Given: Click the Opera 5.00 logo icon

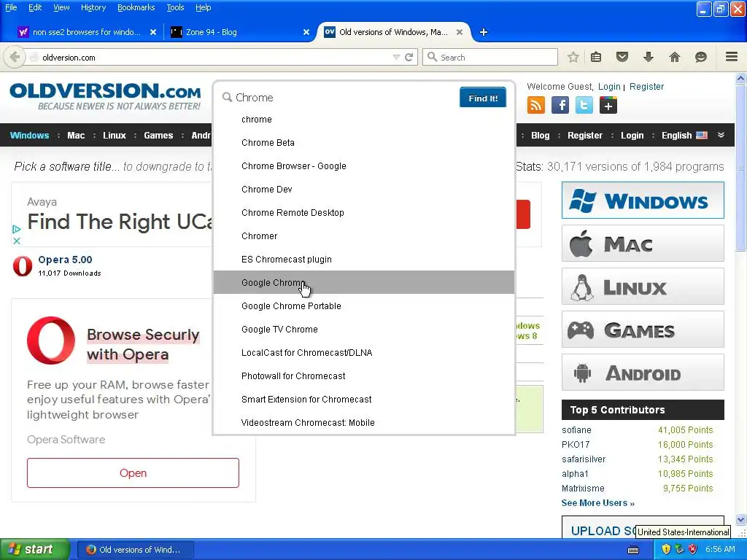Looking at the screenshot, I should (x=23, y=266).
